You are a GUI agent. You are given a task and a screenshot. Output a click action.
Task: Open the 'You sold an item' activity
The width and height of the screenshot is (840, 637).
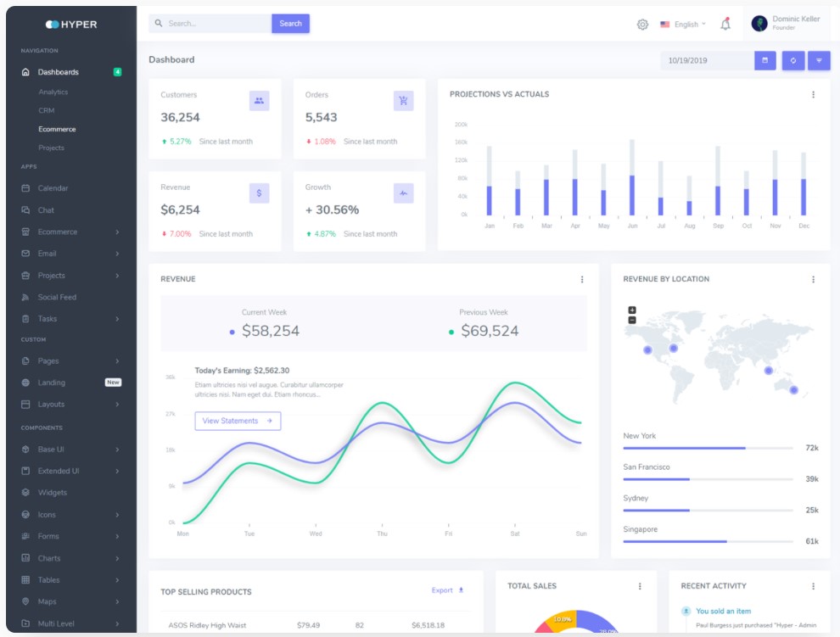723,611
